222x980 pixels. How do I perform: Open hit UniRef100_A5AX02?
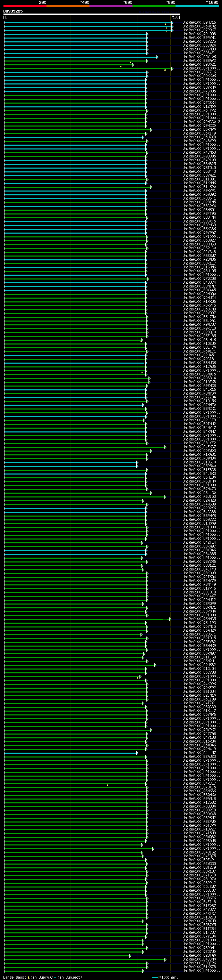tap(199, 26)
